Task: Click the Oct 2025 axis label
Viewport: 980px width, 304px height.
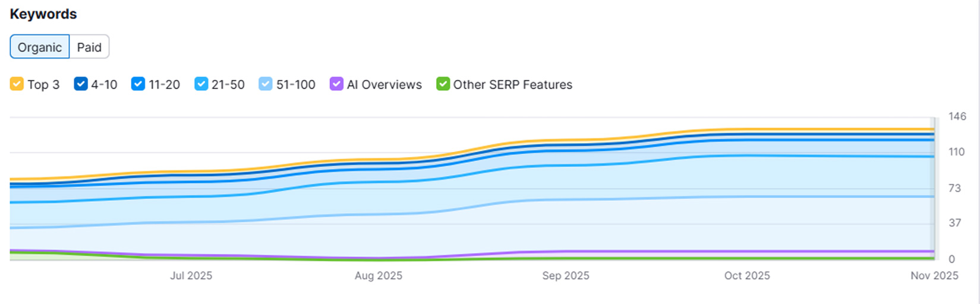Action: tap(747, 275)
